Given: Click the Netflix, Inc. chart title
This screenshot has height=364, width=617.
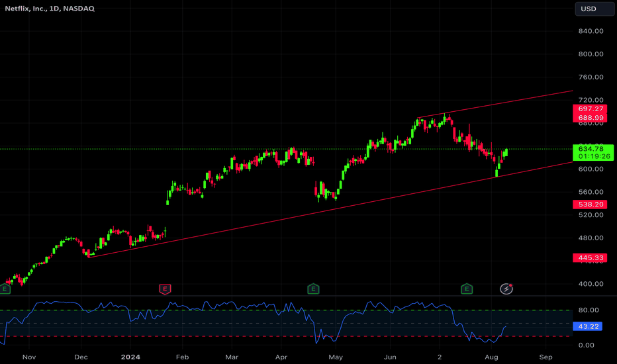Looking at the screenshot, I should [50, 8].
